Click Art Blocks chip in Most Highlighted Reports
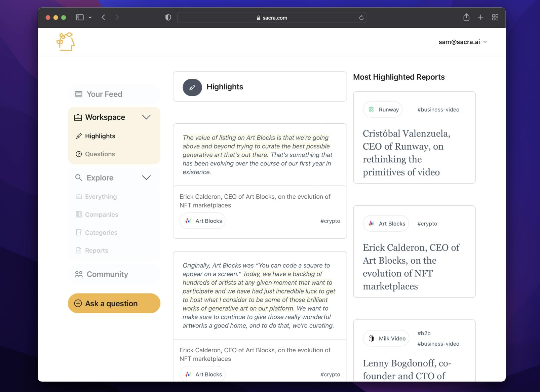 386,224
